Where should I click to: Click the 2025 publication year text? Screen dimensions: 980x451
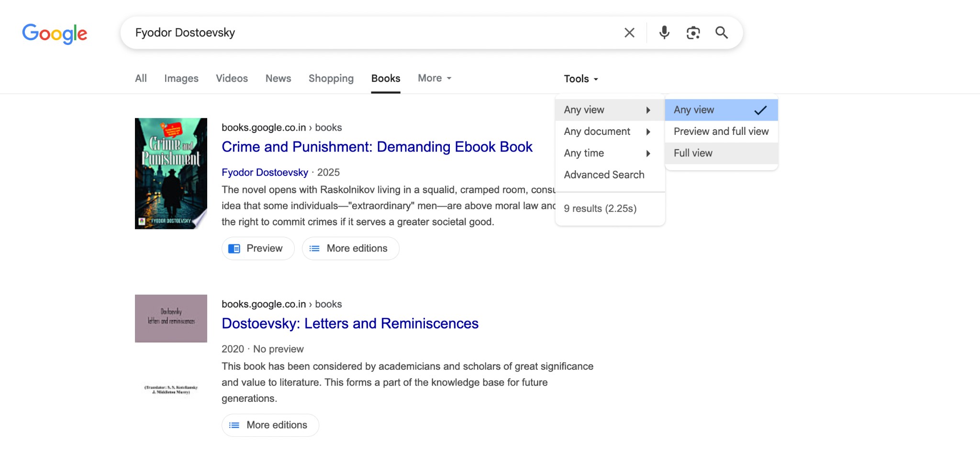tap(328, 173)
